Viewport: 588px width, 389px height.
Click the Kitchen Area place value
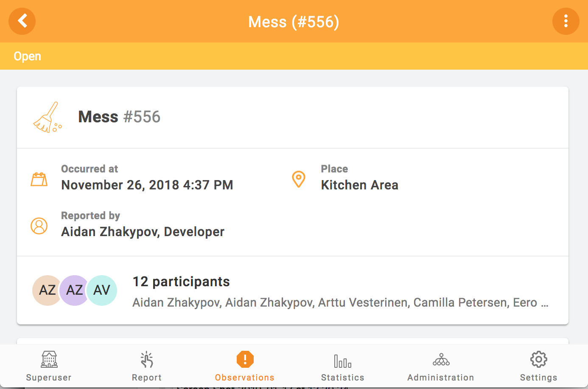(360, 185)
